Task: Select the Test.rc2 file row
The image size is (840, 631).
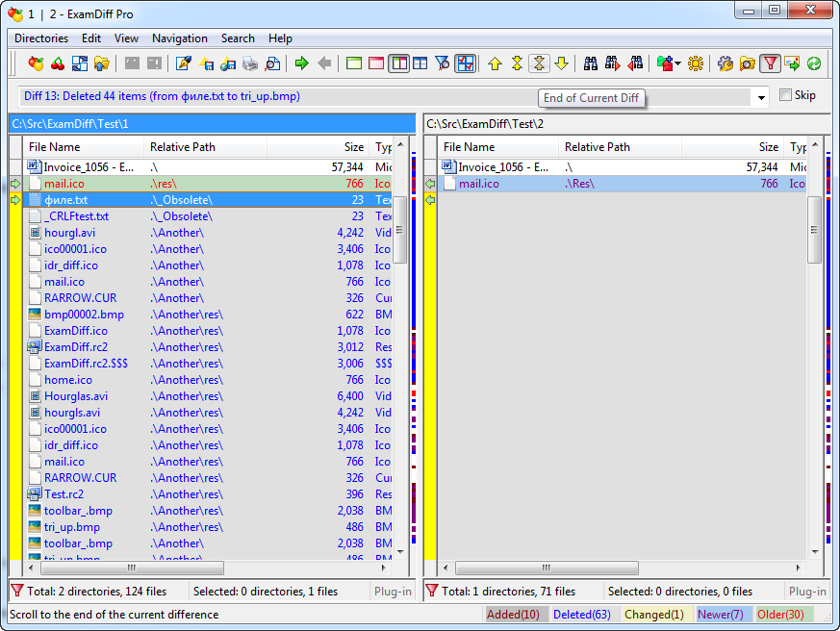Action: [209, 494]
